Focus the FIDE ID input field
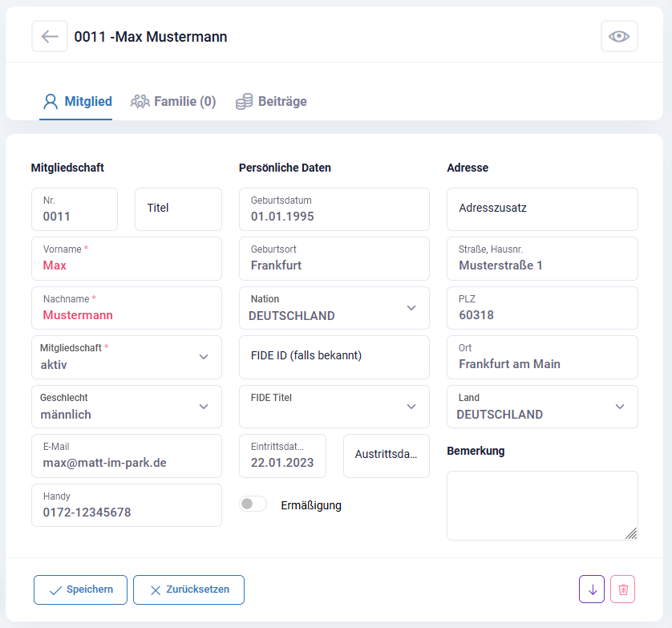Image resolution: width=672 pixels, height=628 pixels. click(x=334, y=357)
